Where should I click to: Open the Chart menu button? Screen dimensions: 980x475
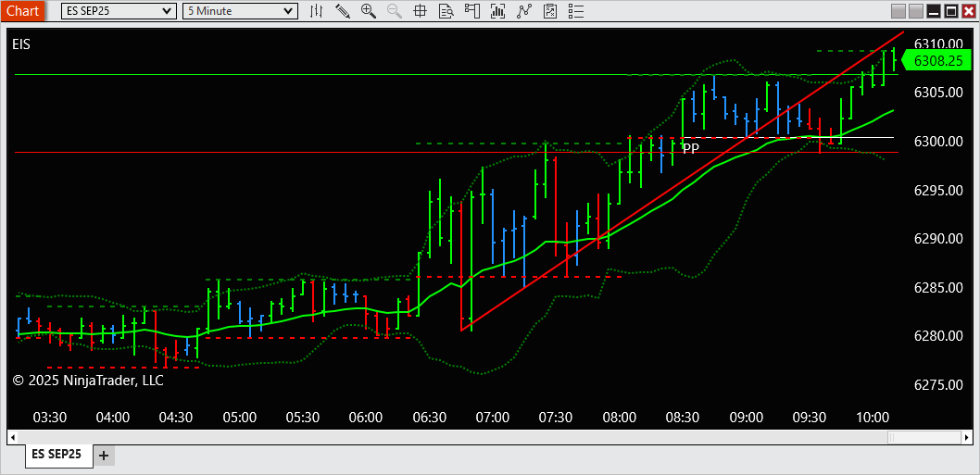click(22, 10)
